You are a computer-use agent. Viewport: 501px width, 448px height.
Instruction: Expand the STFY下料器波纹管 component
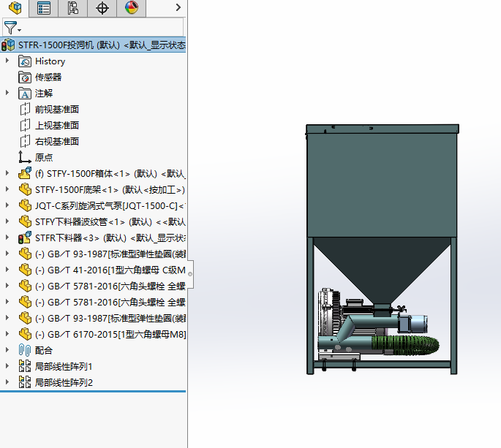[7, 221]
